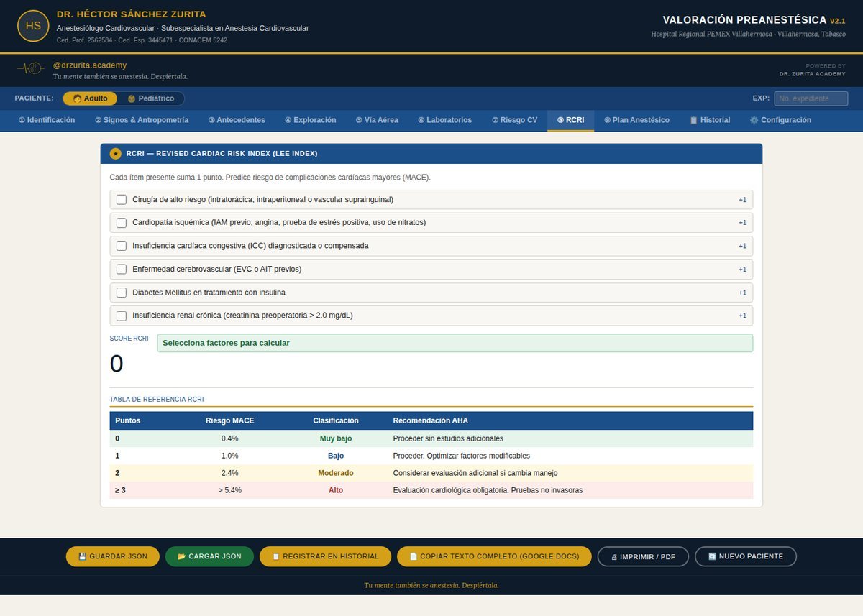Viewport: 863px width, 616px height.
Task: Click +1 on Diabetes Mellitus row
Action: (x=742, y=293)
